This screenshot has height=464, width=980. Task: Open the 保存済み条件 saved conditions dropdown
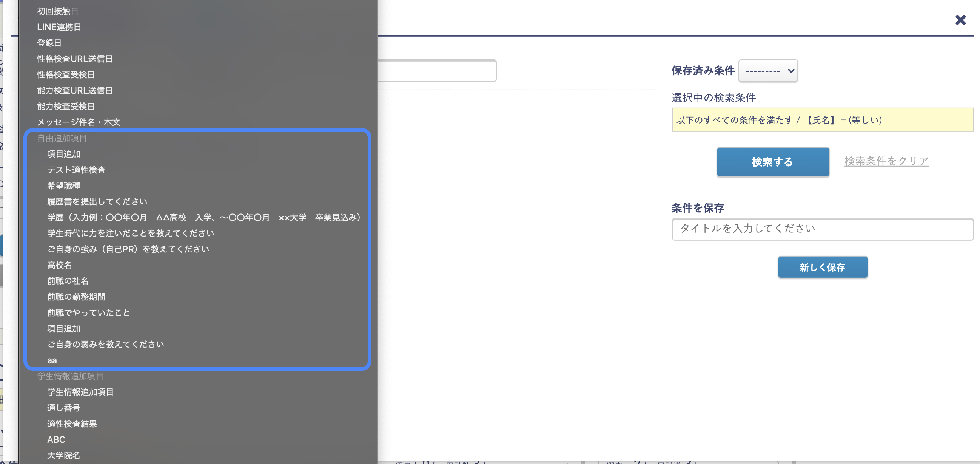click(x=768, y=70)
